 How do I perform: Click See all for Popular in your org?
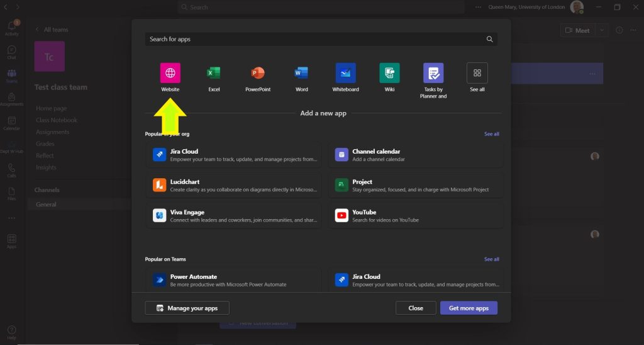coord(491,134)
